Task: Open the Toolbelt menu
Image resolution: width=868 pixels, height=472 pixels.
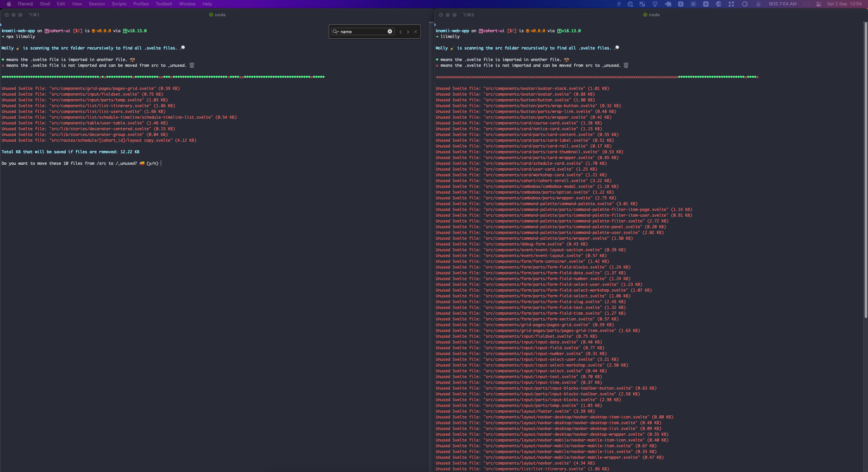Action: point(164,4)
